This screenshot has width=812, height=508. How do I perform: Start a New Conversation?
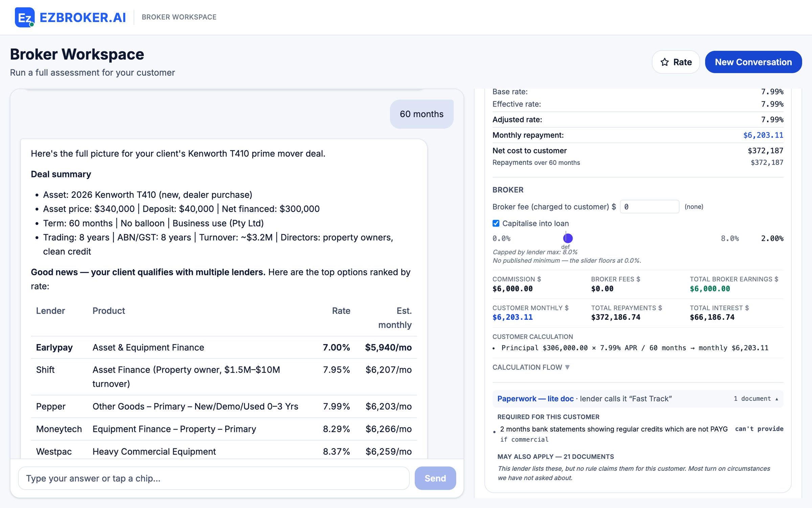coord(753,62)
